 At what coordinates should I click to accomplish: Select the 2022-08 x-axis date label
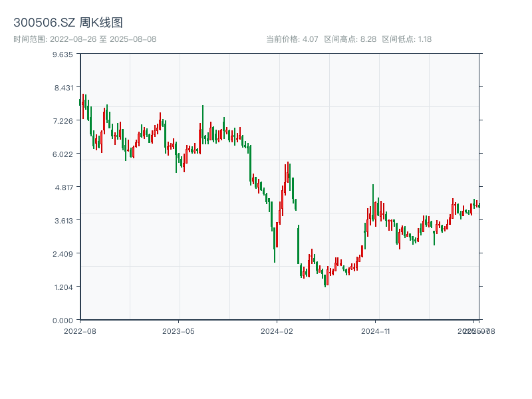coord(80,331)
